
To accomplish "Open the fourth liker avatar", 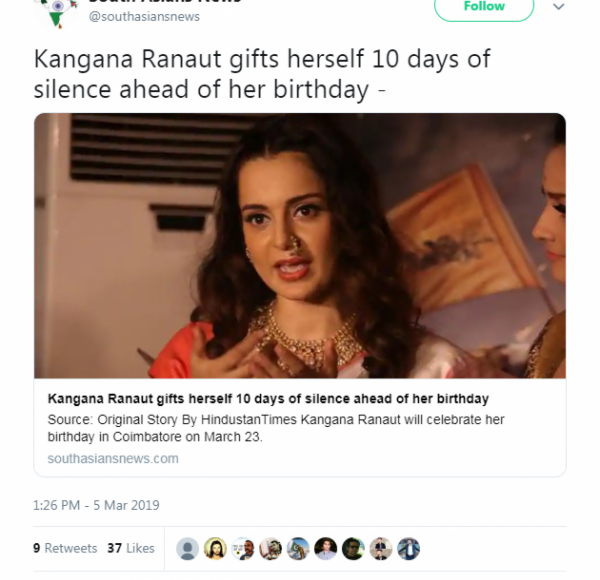I will 270,548.
